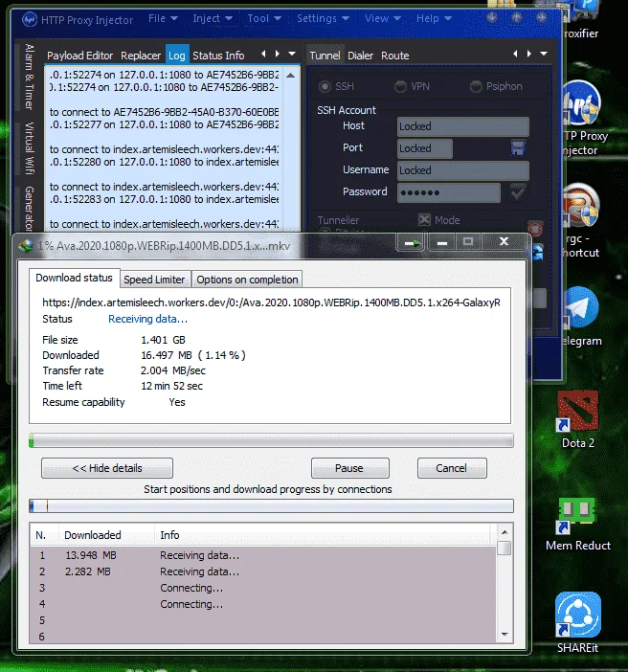Click first round window button in Injector title bar
The height and width of the screenshot is (672, 628).
coord(492,17)
